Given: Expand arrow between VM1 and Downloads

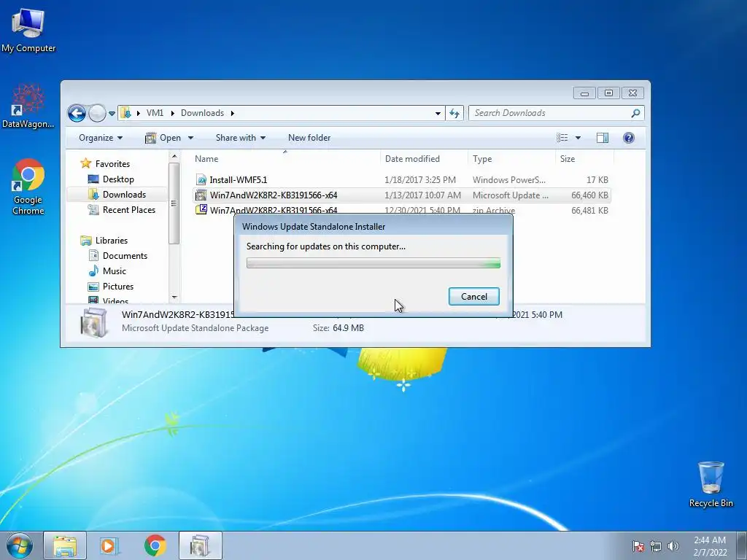Looking at the screenshot, I should pos(172,113).
